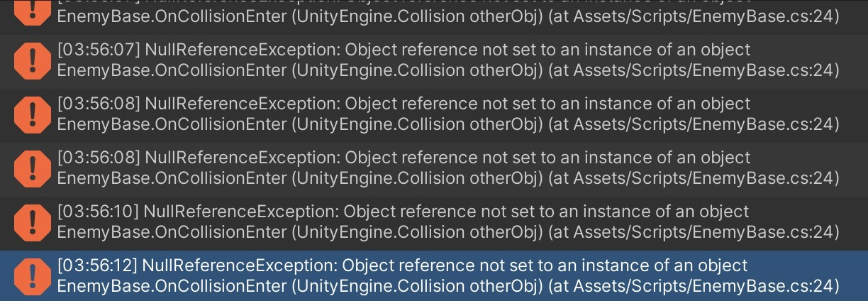Click the error icon for the 03:56:07 entry
Image resolution: width=868 pixels, height=301 pixels.
(x=32, y=60)
